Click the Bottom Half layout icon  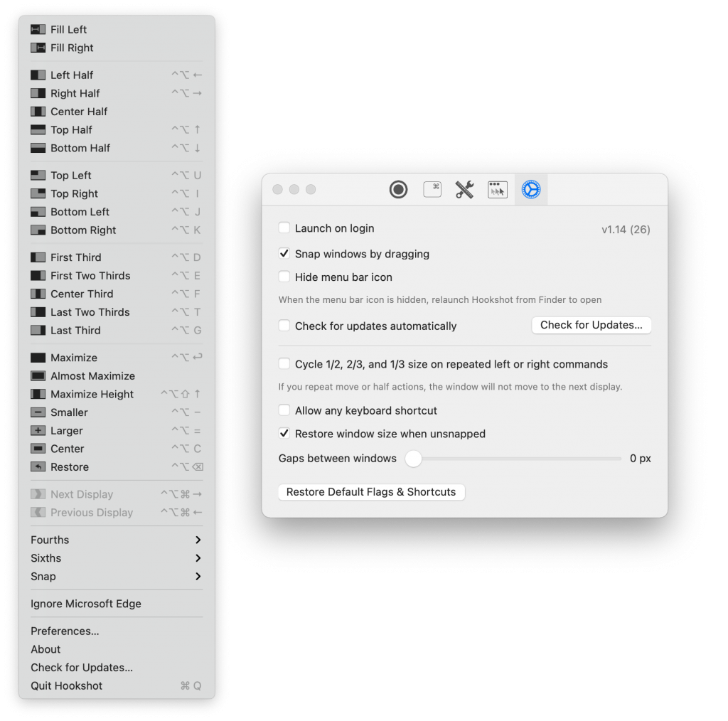38,148
